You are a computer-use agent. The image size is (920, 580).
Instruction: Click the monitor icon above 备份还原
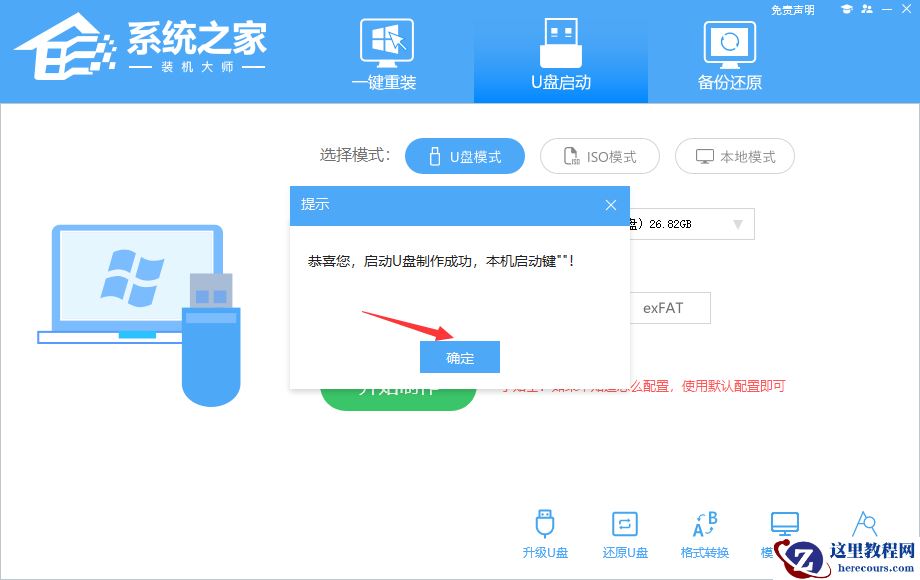click(729, 42)
